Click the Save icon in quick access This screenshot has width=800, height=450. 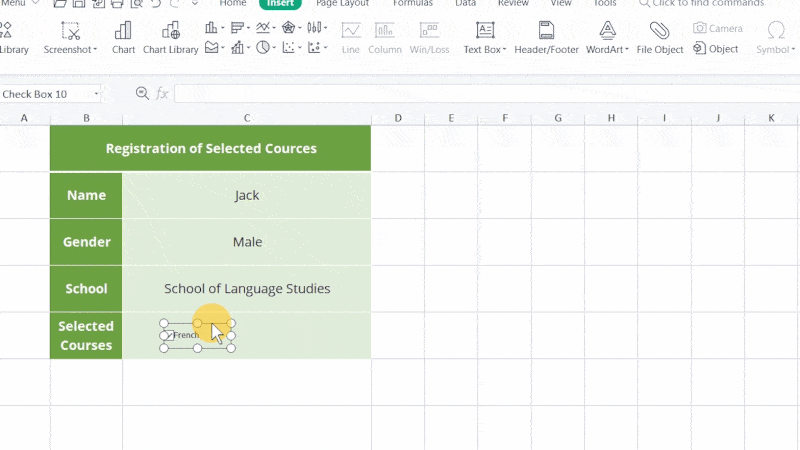point(79,4)
